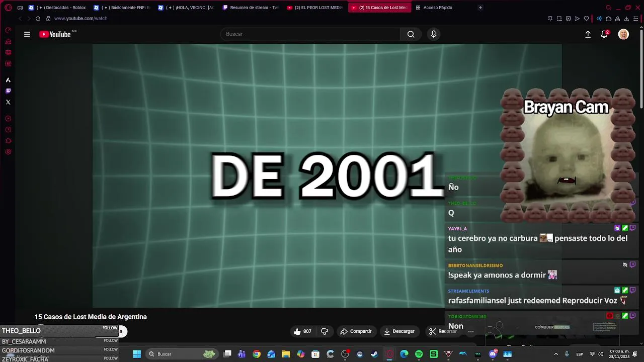Open Opera extensions cube icon

[x=608, y=19]
